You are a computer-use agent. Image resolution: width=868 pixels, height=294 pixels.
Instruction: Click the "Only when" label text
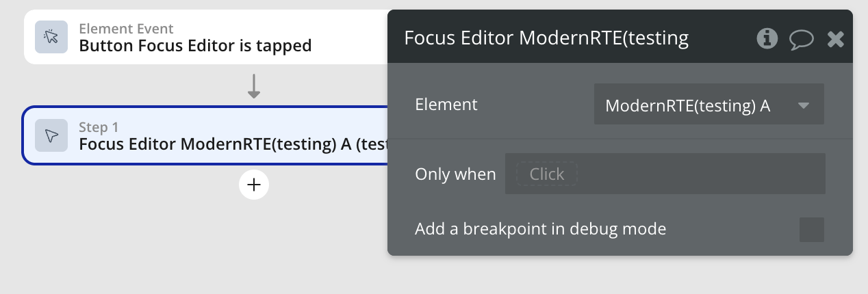click(455, 174)
